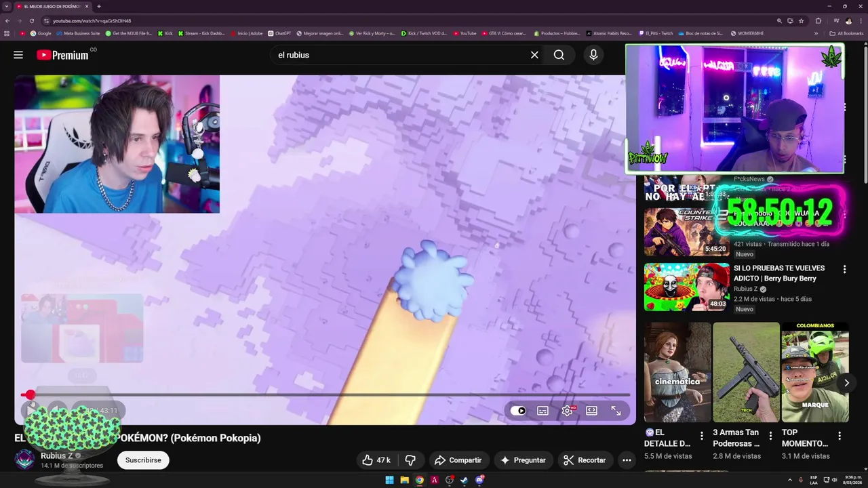Open the Chrome three-dot menu
Viewport: 868px width, 488px height.
861,21
